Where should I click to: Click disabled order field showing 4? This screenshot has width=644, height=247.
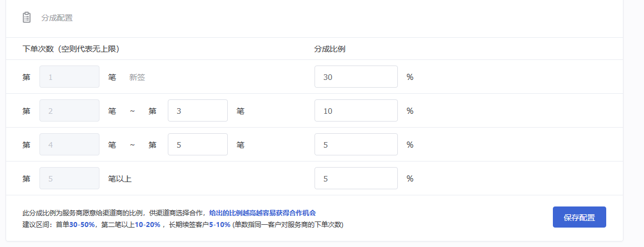(x=69, y=144)
